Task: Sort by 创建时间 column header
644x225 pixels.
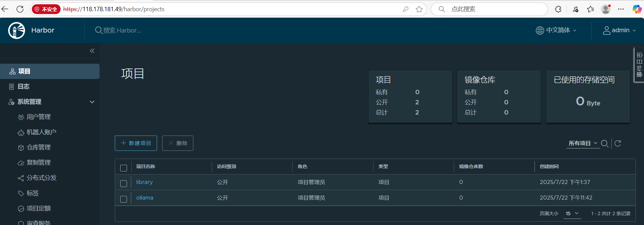Action: 549,166
